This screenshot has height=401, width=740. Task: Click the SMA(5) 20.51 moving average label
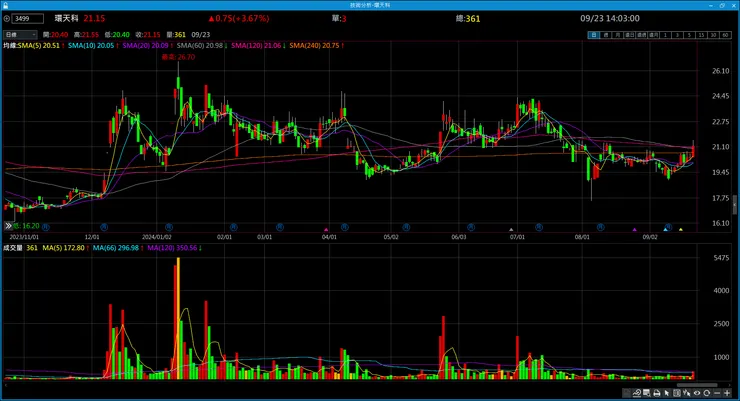point(39,45)
